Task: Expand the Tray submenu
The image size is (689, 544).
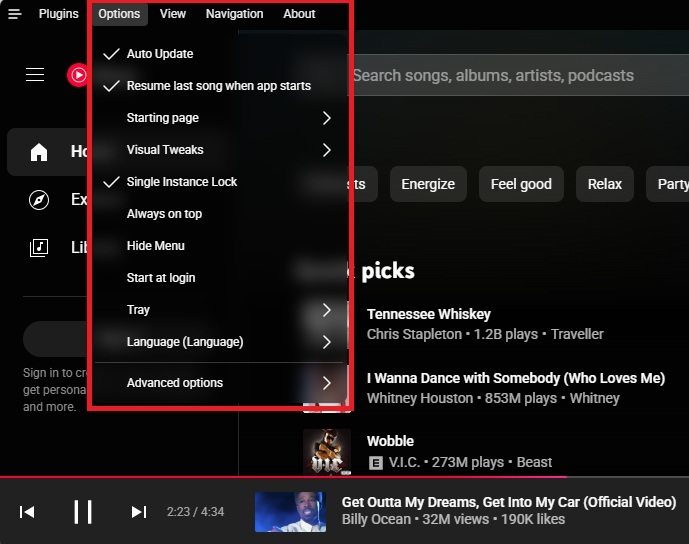Action: coord(219,310)
